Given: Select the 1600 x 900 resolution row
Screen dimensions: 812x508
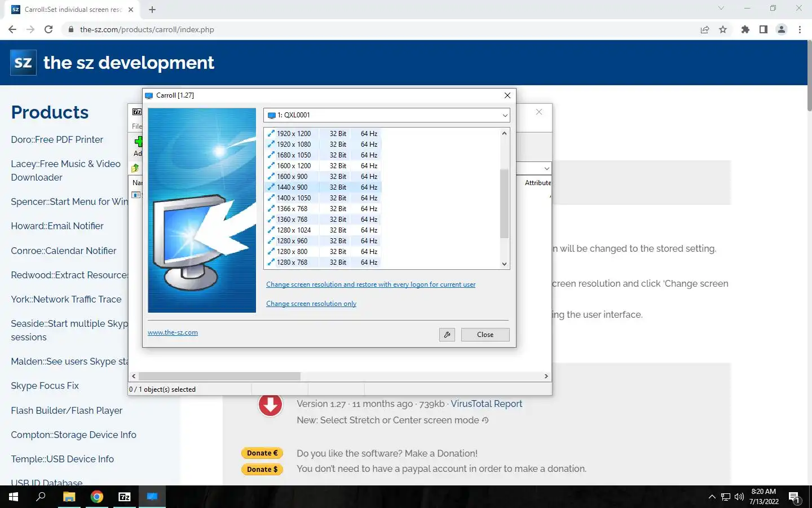Looking at the screenshot, I should (x=324, y=177).
